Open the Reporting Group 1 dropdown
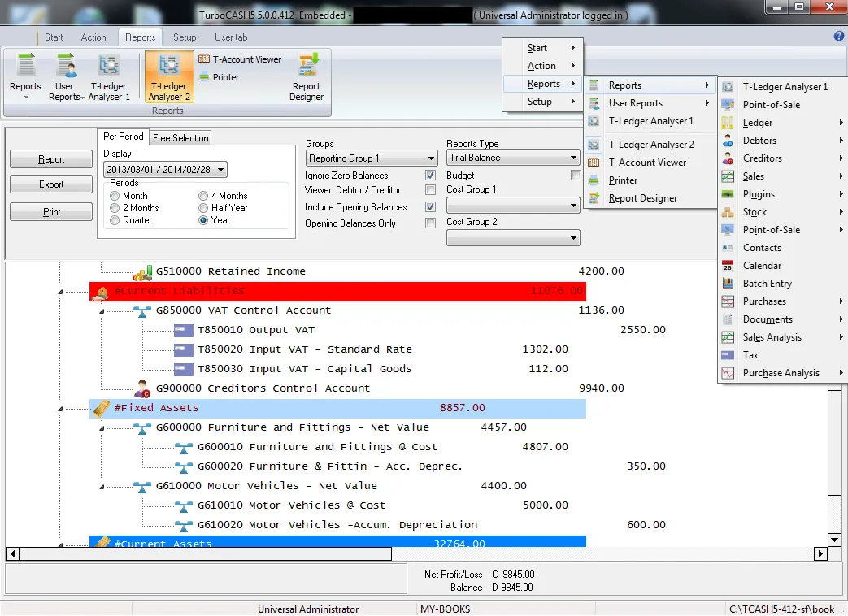 (x=372, y=158)
